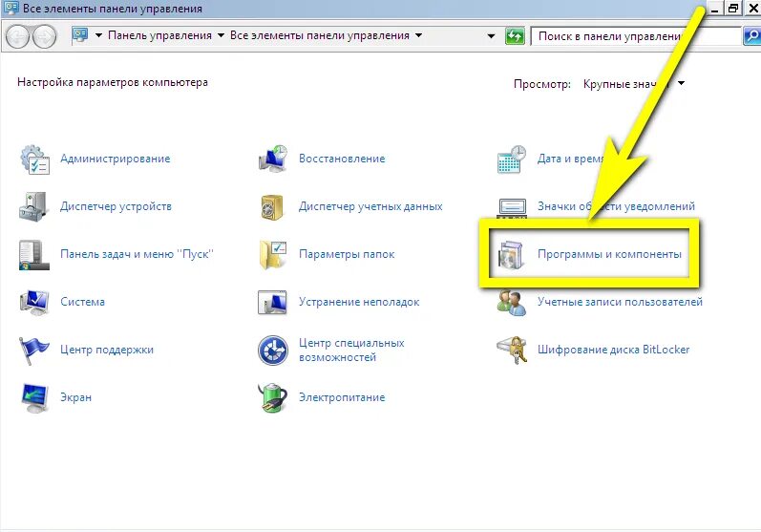Open the Параметры папок link
The height and width of the screenshot is (532, 761).
click(x=347, y=254)
